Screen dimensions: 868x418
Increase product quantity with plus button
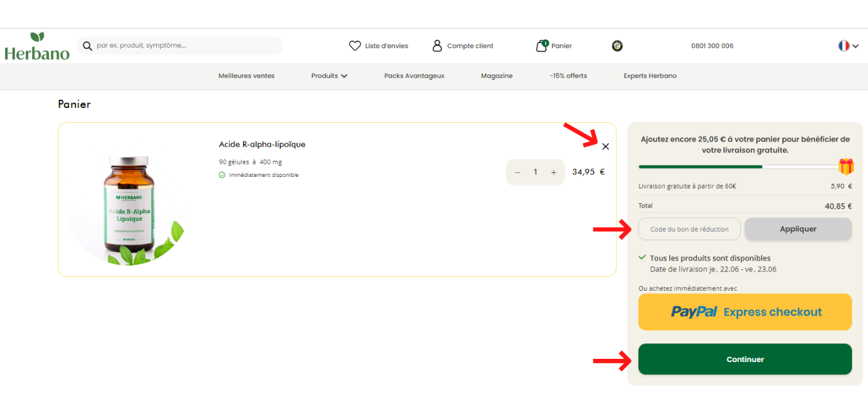554,172
